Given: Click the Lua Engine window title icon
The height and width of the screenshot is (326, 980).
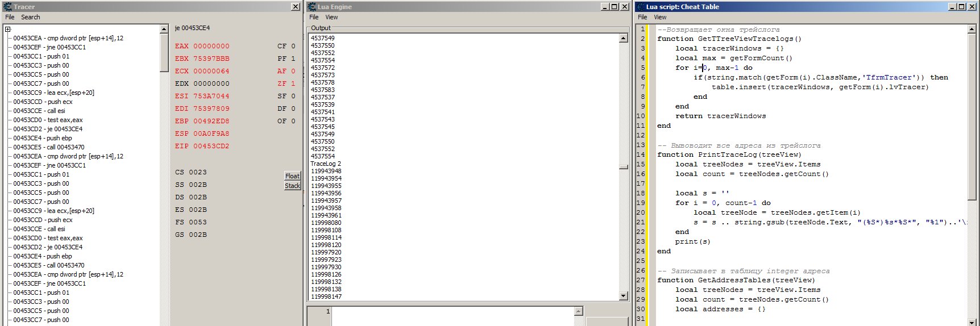Looking at the screenshot, I should 312,7.
